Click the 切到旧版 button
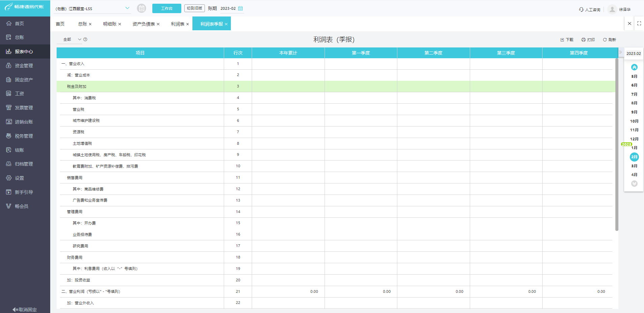The width and height of the screenshot is (644, 313). click(194, 8)
